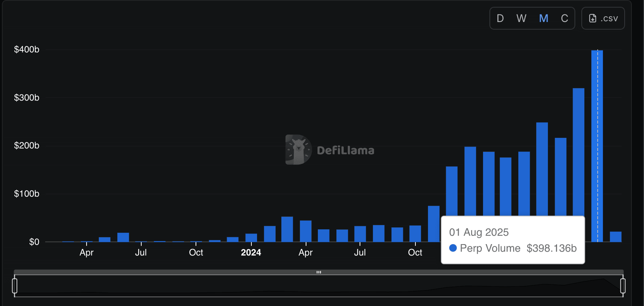Click the 2024 x-axis label
Image resolution: width=644 pixels, height=306 pixels.
click(251, 252)
